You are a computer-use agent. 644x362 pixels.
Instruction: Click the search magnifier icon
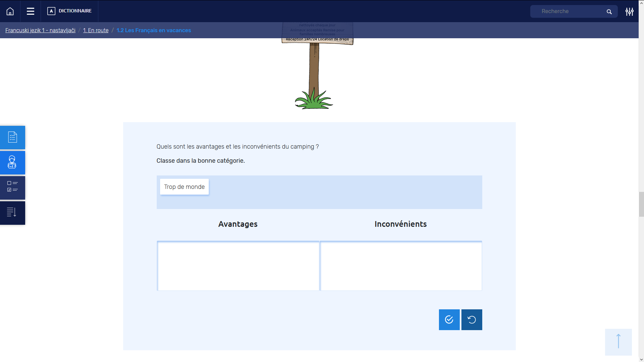click(x=609, y=12)
